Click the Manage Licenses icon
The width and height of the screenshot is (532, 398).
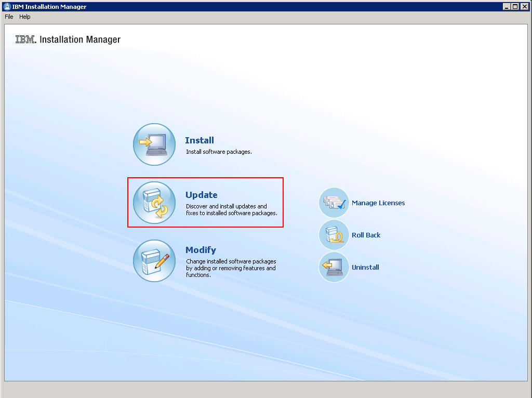(x=334, y=203)
